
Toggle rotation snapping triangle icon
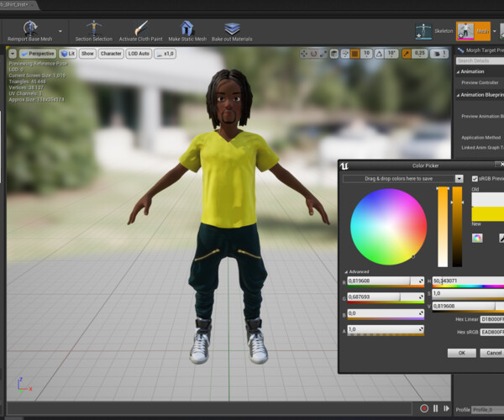[380, 54]
